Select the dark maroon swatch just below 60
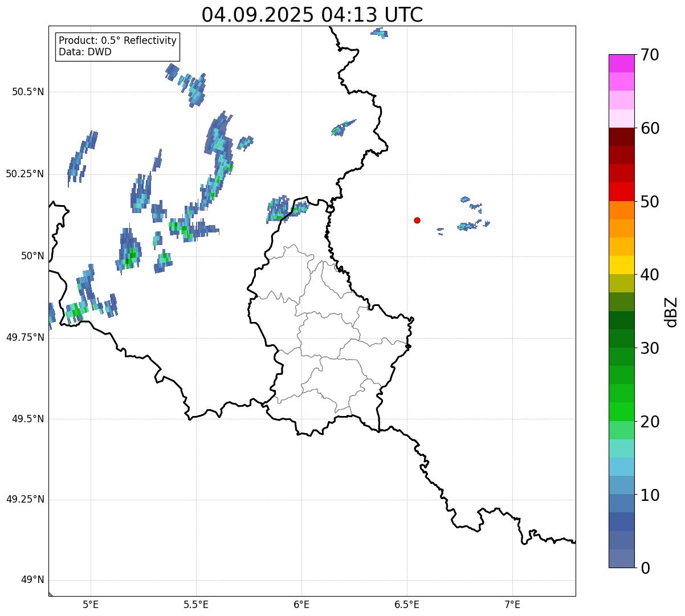 625,137
